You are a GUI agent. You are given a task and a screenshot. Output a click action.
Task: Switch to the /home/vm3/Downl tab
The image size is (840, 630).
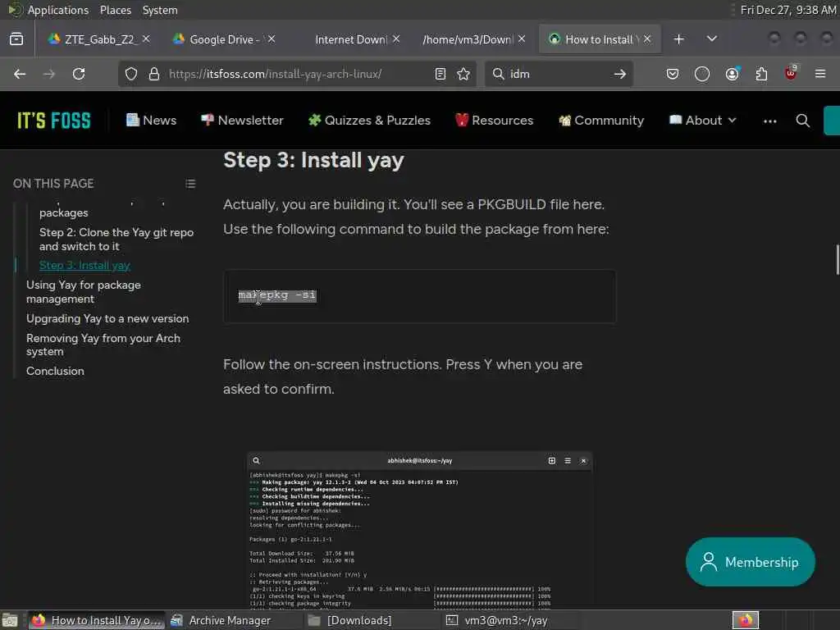(x=468, y=39)
